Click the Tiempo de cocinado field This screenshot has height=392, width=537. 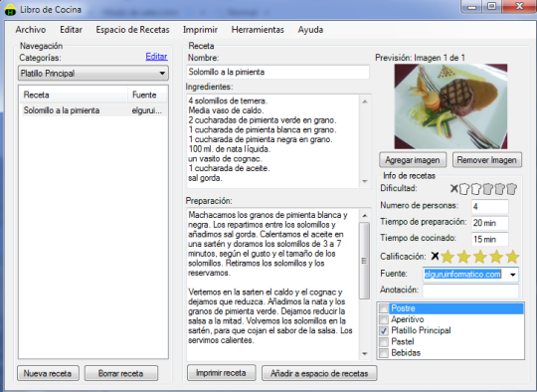pyautogui.click(x=489, y=239)
